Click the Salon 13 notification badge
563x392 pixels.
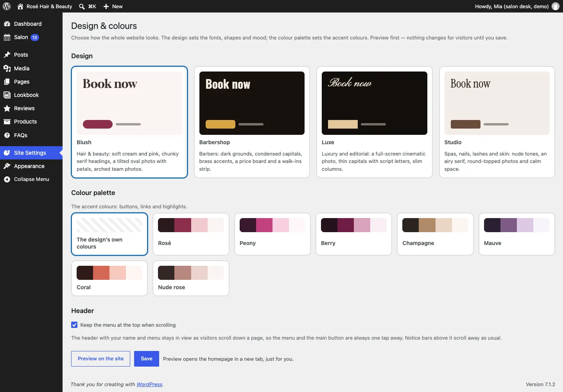click(35, 38)
